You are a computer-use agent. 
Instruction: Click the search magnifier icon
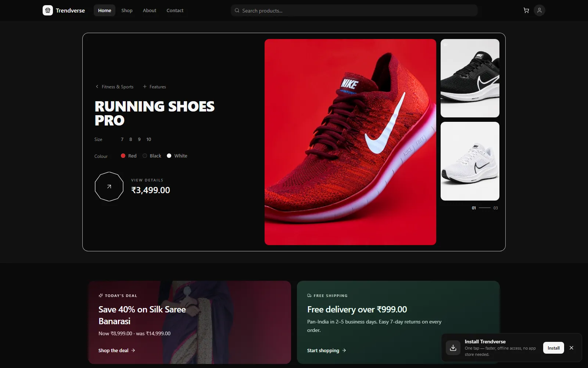coord(237,11)
